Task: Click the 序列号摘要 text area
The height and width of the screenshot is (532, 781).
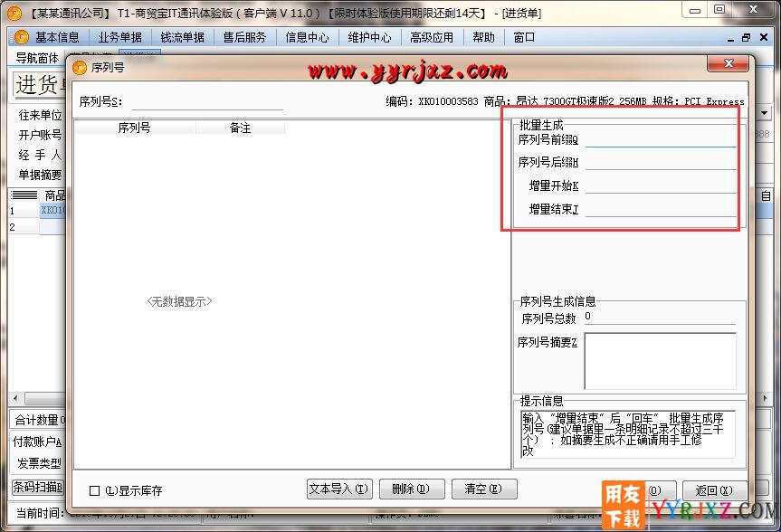Action: pos(660,360)
